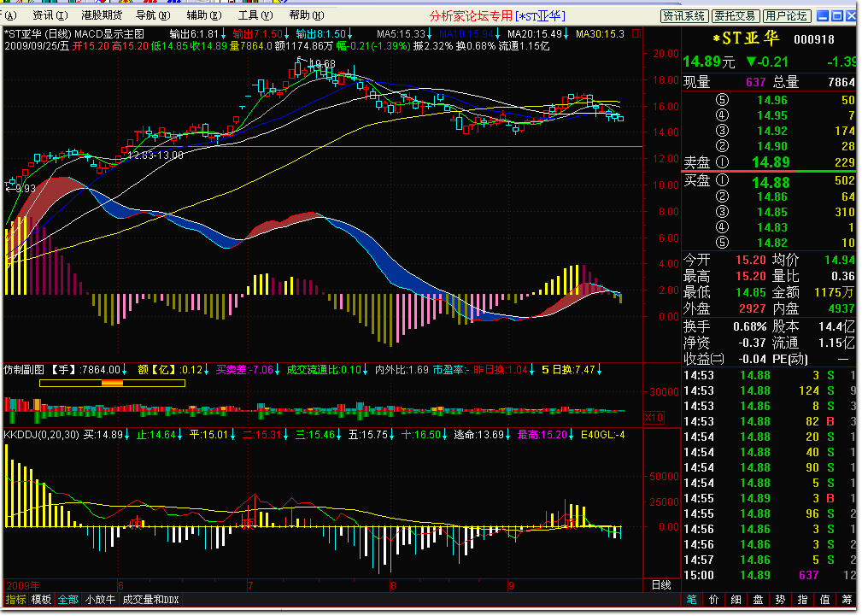Click the arrow after 成交流通比:0.10

(x=365, y=370)
